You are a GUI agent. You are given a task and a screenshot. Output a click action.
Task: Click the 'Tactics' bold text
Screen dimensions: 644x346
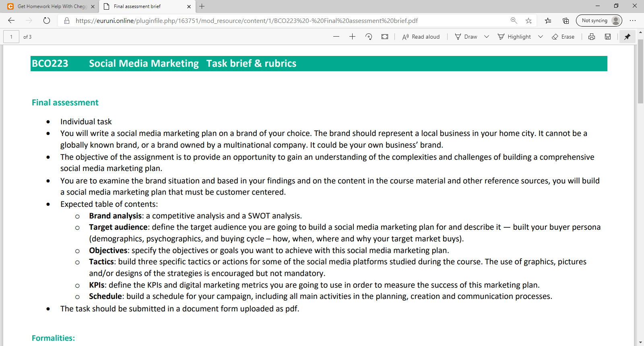pyautogui.click(x=101, y=262)
